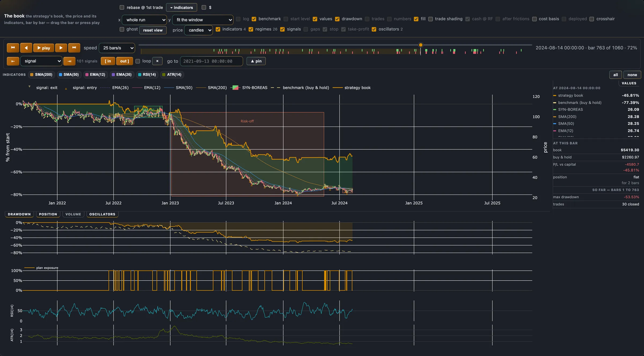This screenshot has height=356, width=644.
Task: Enable trade shading
Action: coord(430,19)
